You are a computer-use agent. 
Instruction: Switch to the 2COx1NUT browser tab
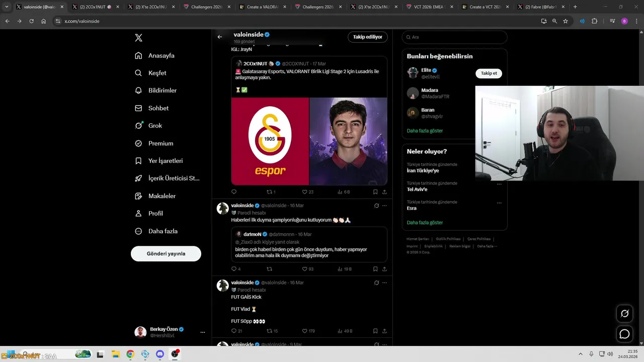(96, 7)
